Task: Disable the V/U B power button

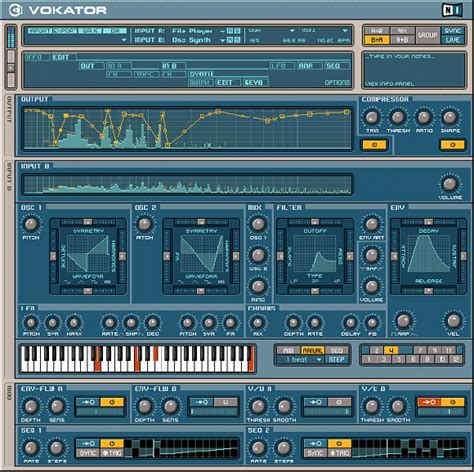Action: pos(453,402)
